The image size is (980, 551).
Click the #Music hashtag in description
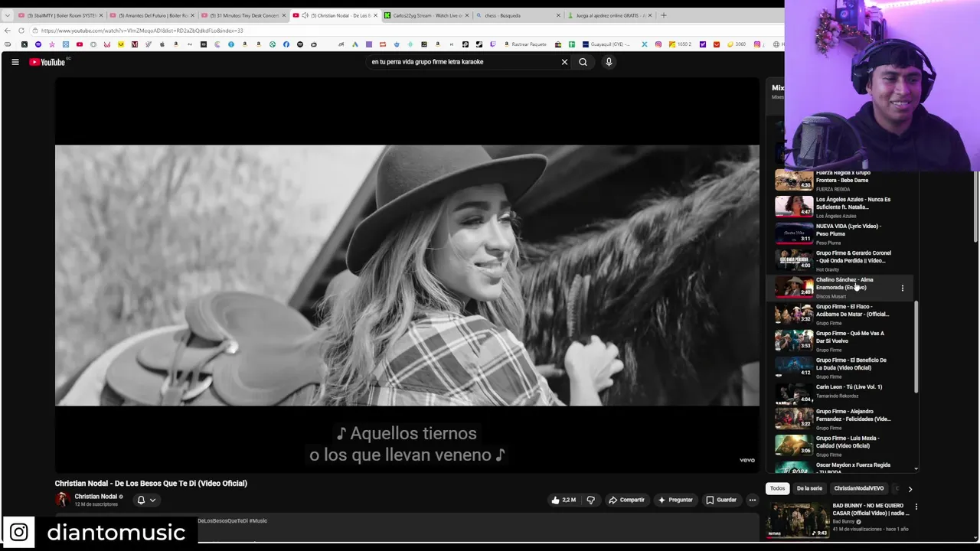(x=257, y=521)
